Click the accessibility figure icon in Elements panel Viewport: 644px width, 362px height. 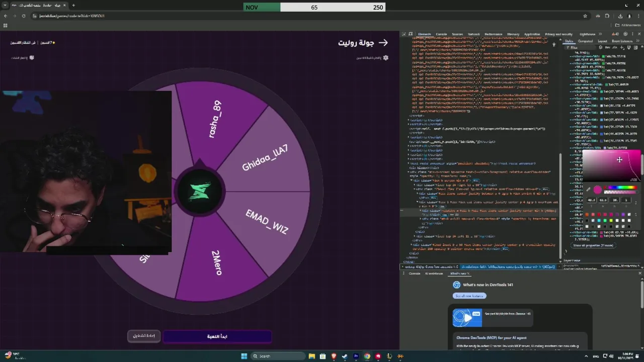[x=554, y=44]
